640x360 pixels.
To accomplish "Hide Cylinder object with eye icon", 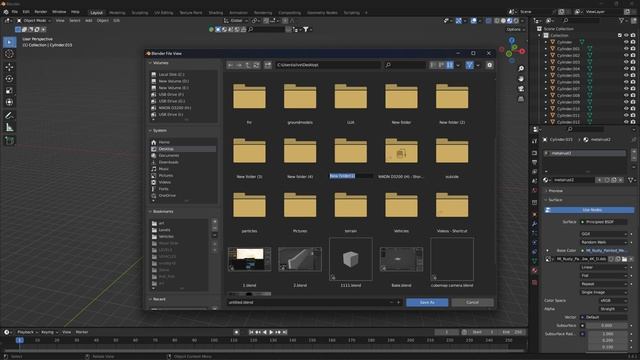I will pos(626,42).
